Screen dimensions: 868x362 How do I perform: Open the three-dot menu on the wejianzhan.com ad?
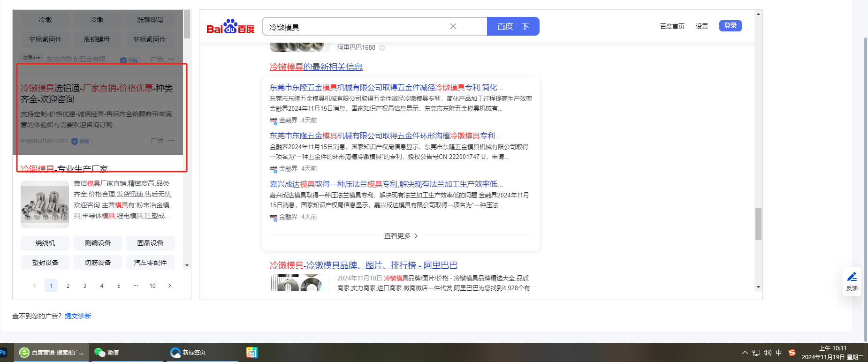(x=171, y=140)
